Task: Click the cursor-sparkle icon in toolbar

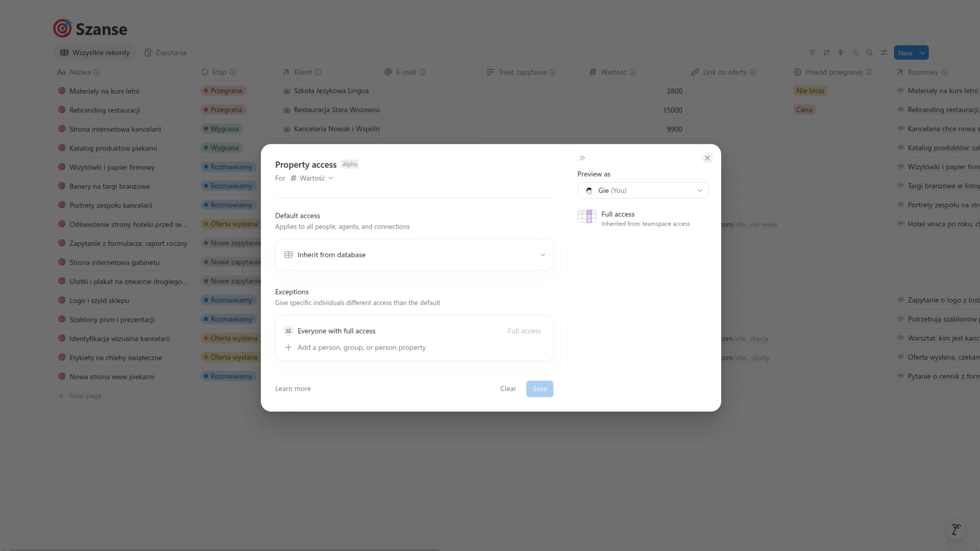Action: 855,53
